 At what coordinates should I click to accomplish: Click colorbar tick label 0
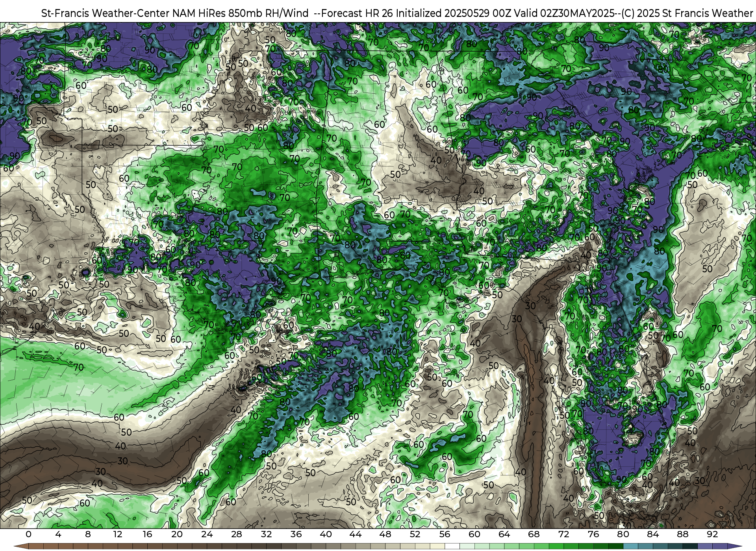(x=28, y=534)
